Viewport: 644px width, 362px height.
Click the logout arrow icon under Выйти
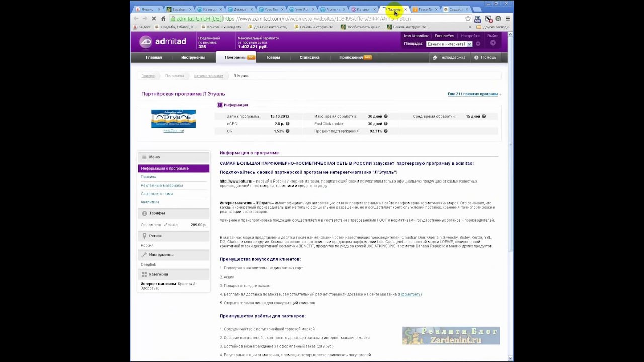click(493, 43)
